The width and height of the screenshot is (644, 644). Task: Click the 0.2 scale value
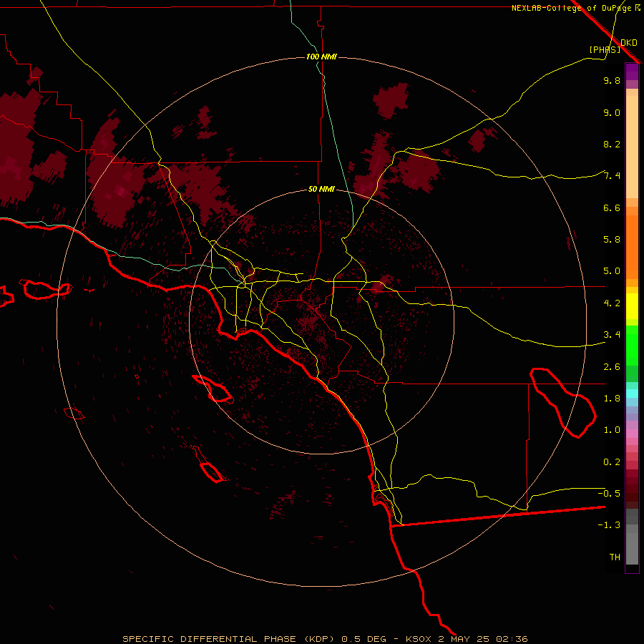point(612,462)
